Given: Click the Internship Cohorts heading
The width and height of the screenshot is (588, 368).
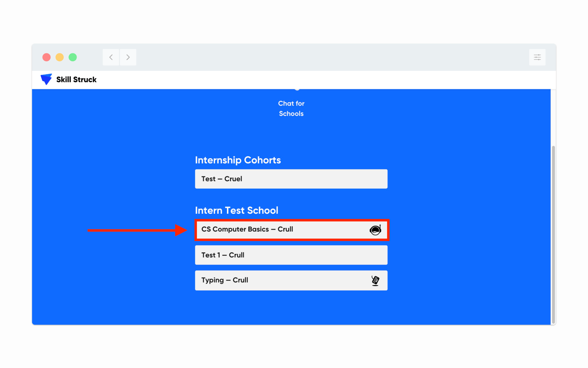Looking at the screenshot, I should coord(238,160).
